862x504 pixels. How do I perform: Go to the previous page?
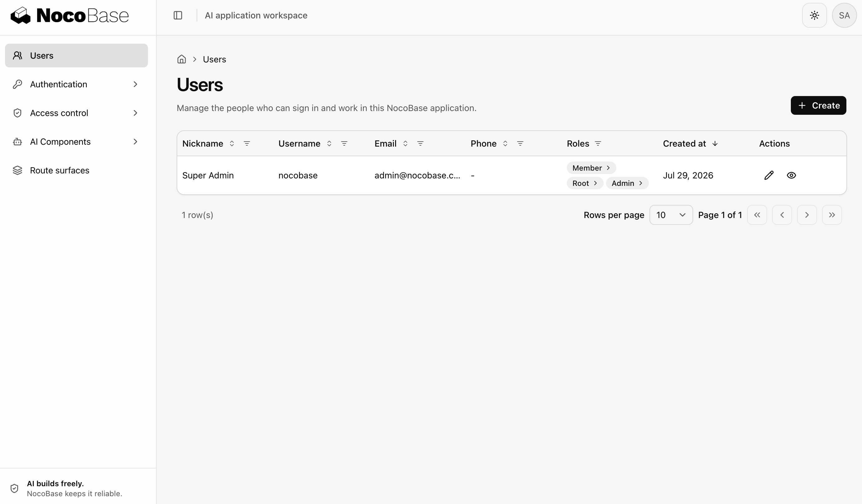tap(782, 215)
